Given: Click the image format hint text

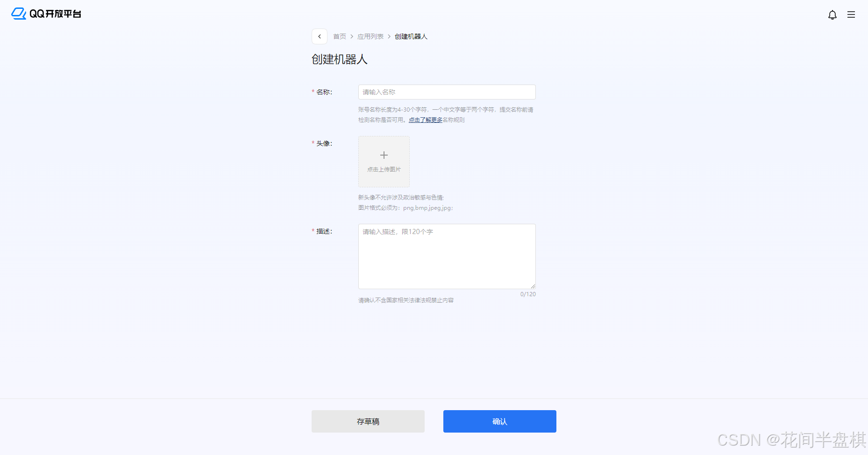Looking at the screenshot, I should pyautogui.click(x=406, y=208).
